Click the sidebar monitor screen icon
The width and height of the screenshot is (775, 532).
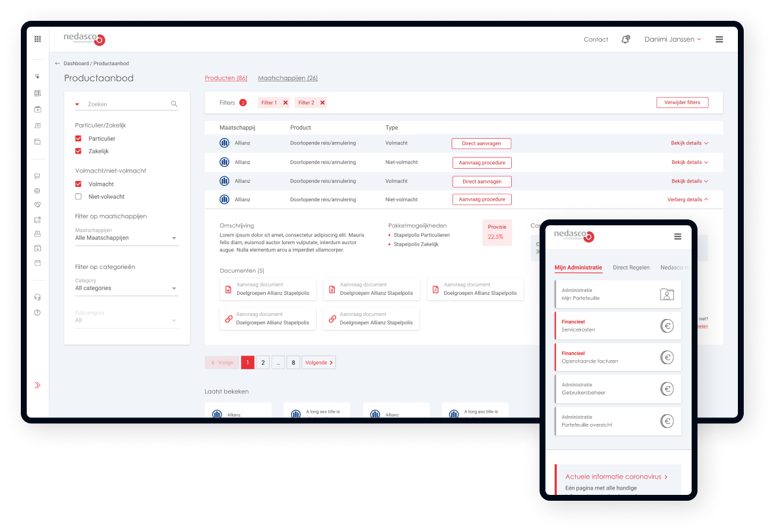pyautogui.click(x=37, y=176)
